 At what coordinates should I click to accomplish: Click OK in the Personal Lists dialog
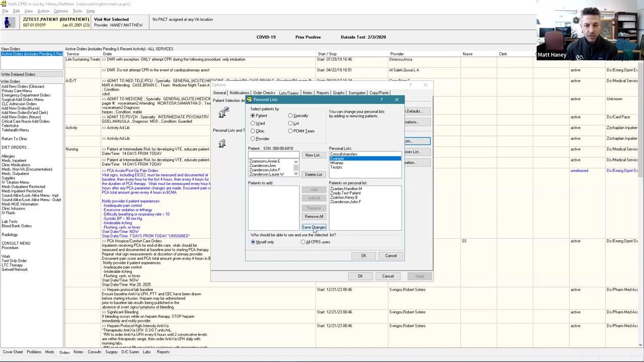pos(363,256)
